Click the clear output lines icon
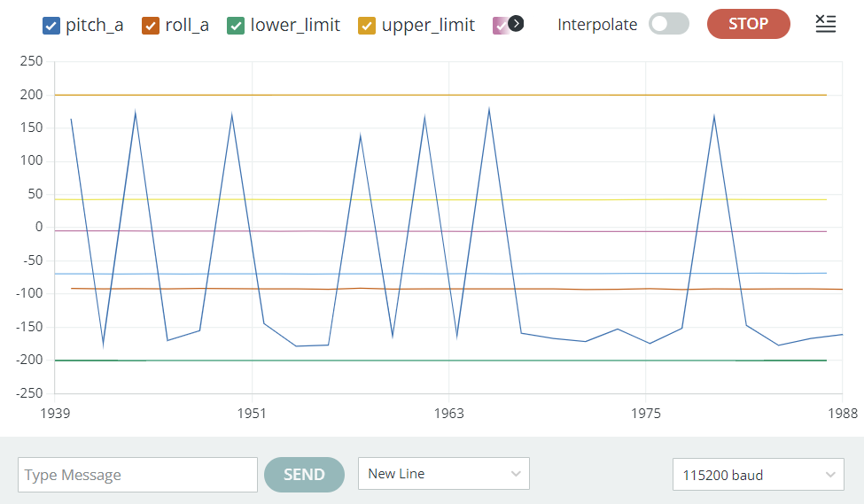 point(825,24)
